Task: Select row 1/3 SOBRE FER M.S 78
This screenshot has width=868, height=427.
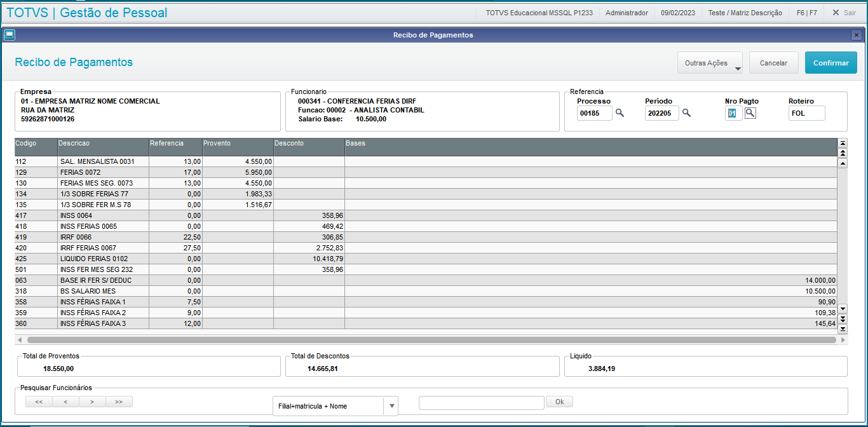Action: point(426,205)
